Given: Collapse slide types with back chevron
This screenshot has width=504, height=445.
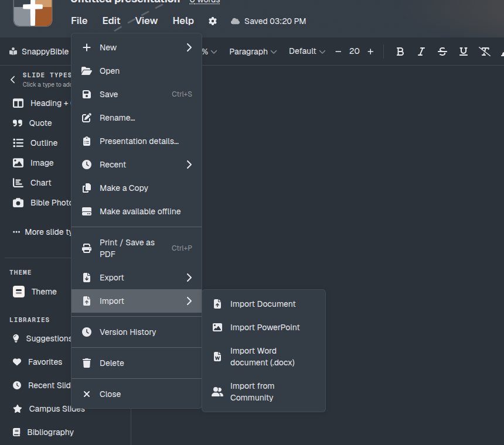Looking at the screenshot, I should coord(13,79).
